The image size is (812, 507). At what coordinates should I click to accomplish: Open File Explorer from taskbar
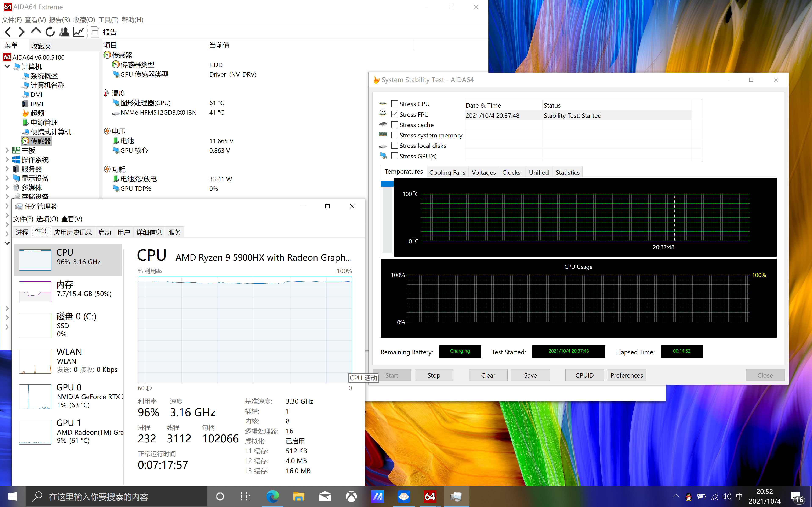pyautogui.click(x=299, y=496)
